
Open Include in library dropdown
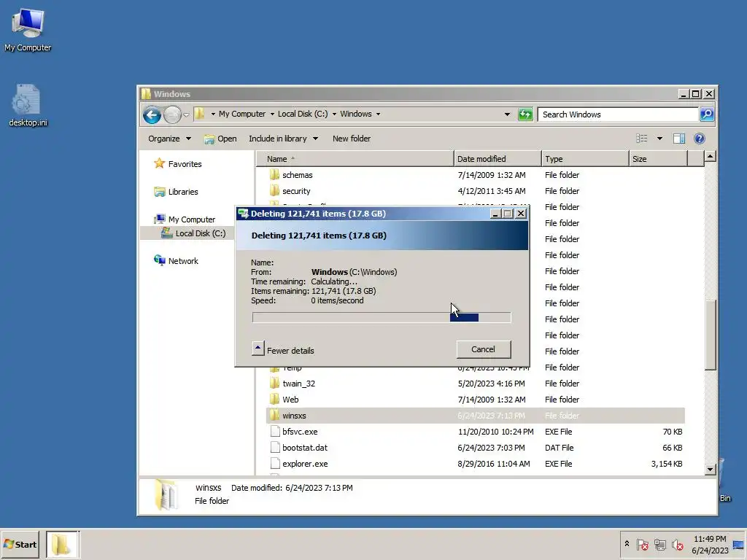(x=284, y=139)
